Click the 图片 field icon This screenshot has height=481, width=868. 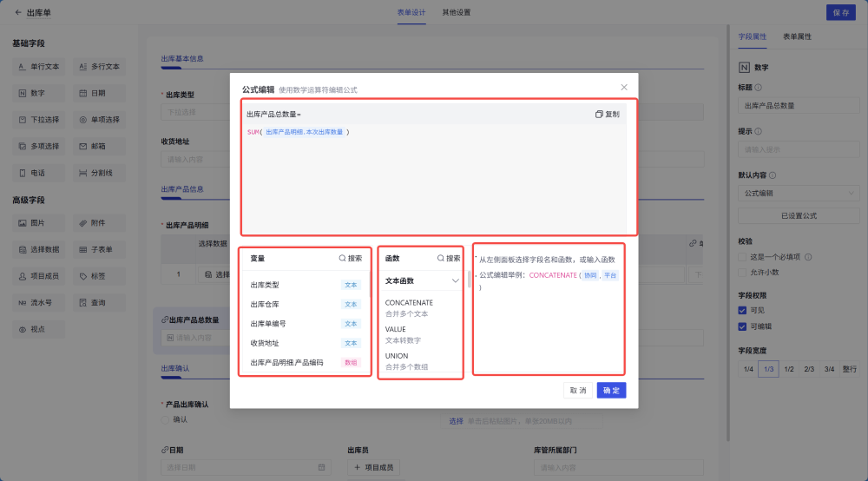pyautogui.click(x=23, y=223)
